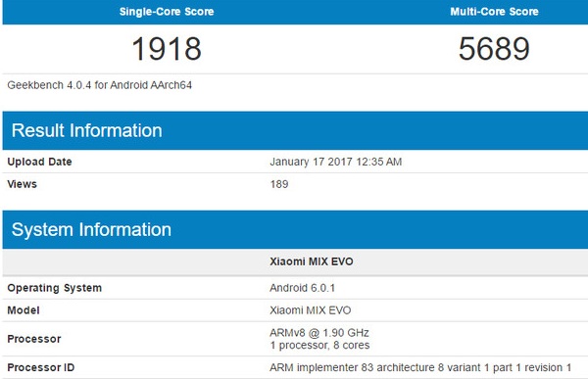
Task: Select the Geekbench 4.0.4 for Android AArch64 line
Action: 99,85
